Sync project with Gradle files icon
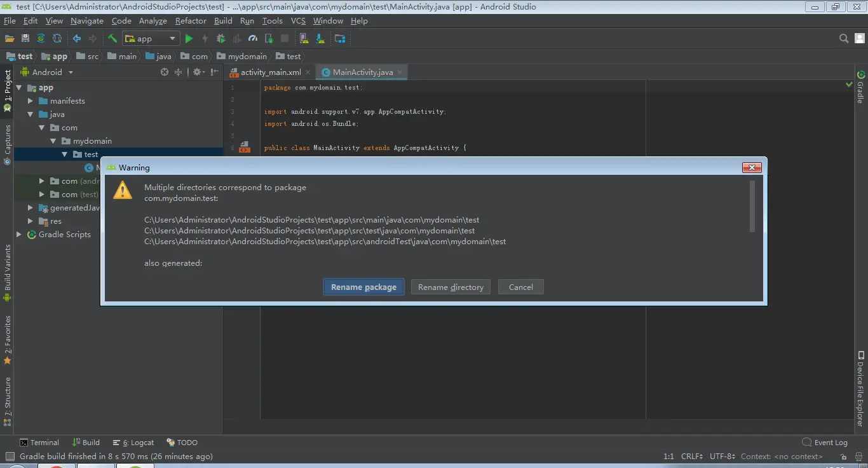 [41, 39]
